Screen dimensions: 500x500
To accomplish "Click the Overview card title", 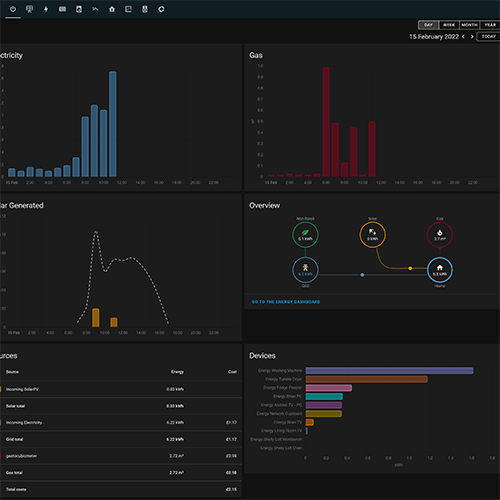I will tap(264, 205).
